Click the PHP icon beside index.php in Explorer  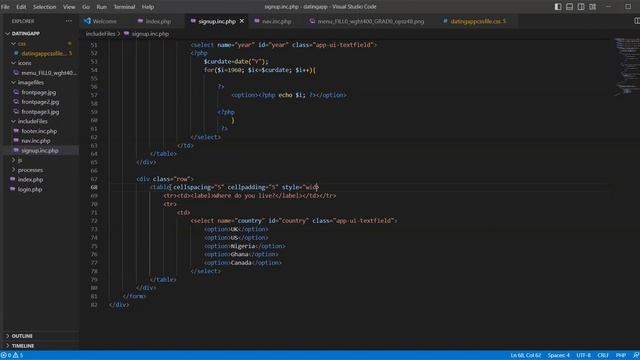pyautogui.click(x=13, y=179)
